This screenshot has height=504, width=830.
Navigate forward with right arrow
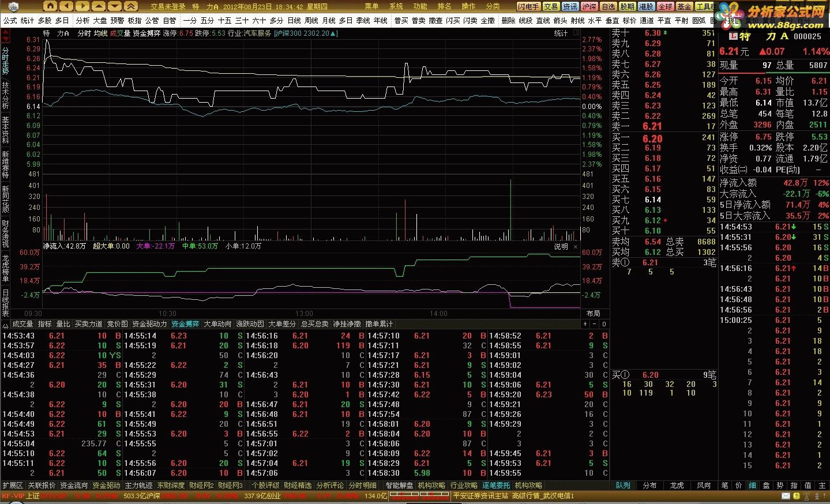82,6
